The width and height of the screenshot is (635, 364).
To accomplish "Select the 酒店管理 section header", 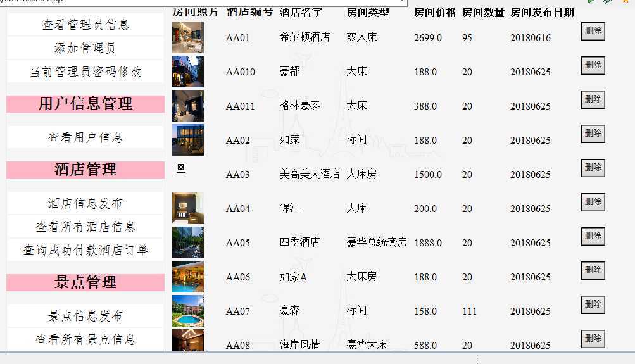I will (85, 170).
